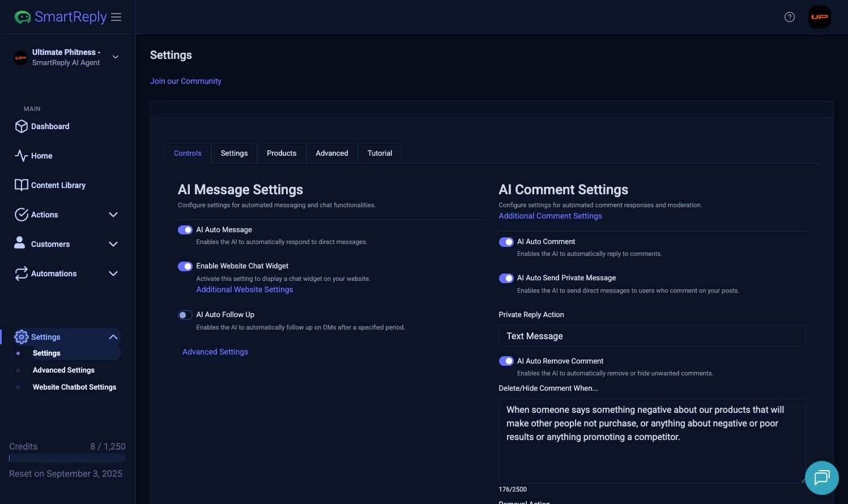848x504 pixels.
Task: Open the Private Reply Action dropdown
Action: coord(651,336)
